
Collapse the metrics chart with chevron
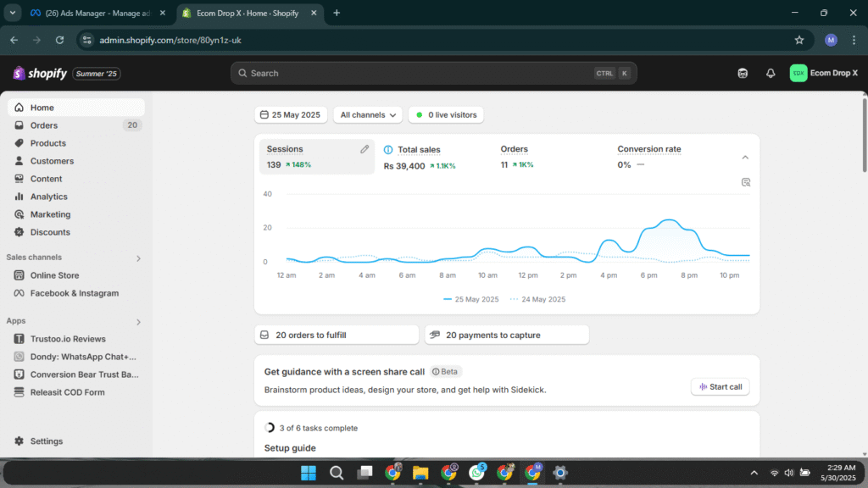[x=745, y=158]
